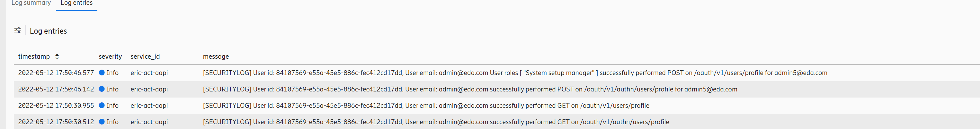Screen dimensions: 980x129
Task: Select timestamp 2022-05-12 17:50:46.577 cell
Action: (x=56, y=73)
